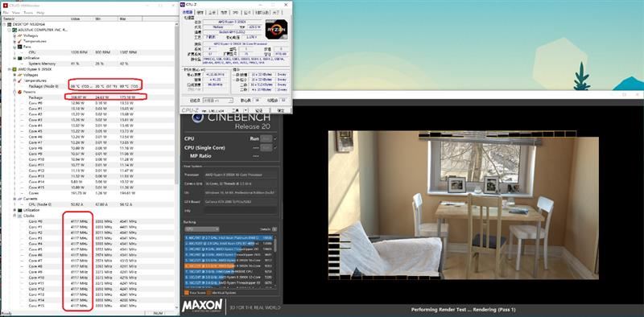Click the Voltages icon under AMD Ryzen 9
The width and height of the screenshot is (644, 317).
click(x=19, y=75)
